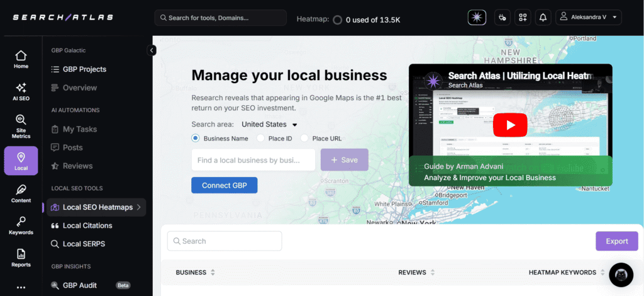Open the chat support widget
This screenshot has width=644, height=296.
(621, 275)
